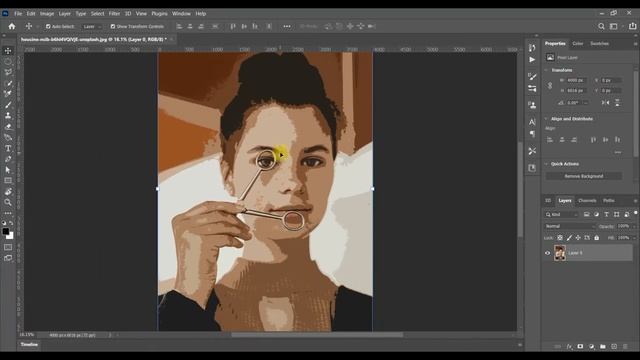The height and width of the screenshot is (360, 640).
Task: Click the Home icon in options bar
Action: point(12,26)
